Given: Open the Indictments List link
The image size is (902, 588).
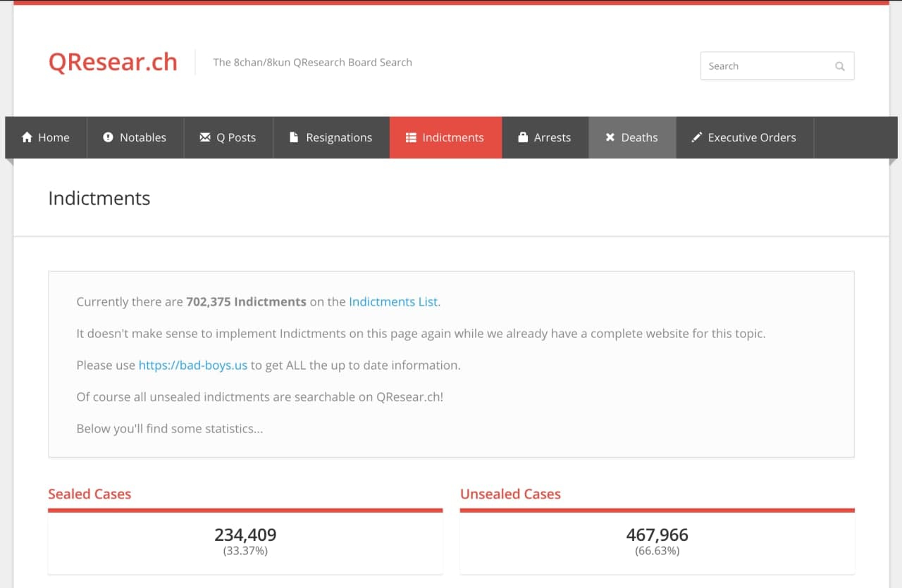Looking at the screenshot, I should (x=393, y=301).
